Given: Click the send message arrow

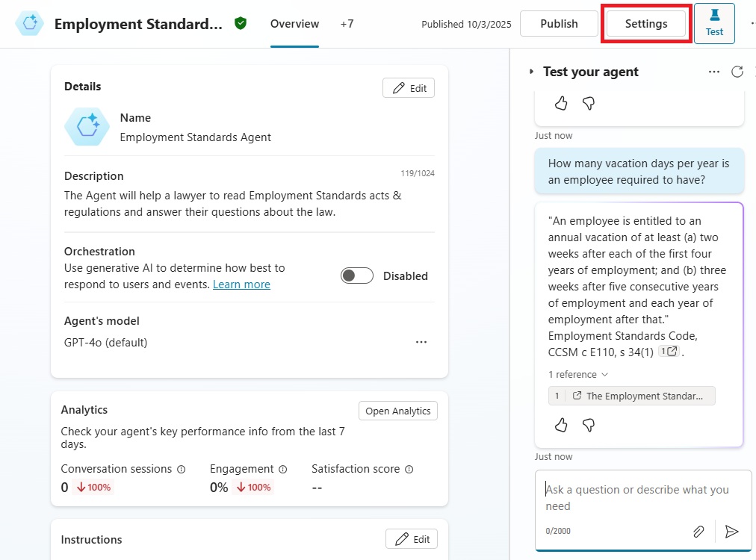Looking at the screenshot, I should (x=732, y=531).
